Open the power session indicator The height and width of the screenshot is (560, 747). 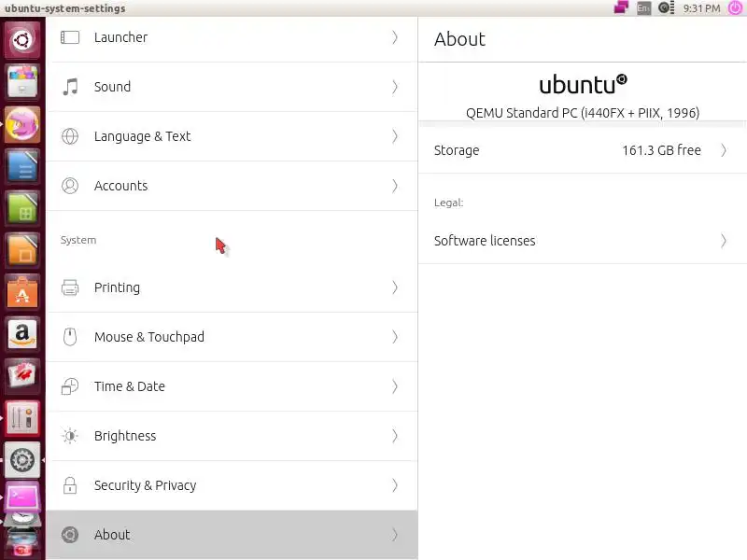(735, 7)
